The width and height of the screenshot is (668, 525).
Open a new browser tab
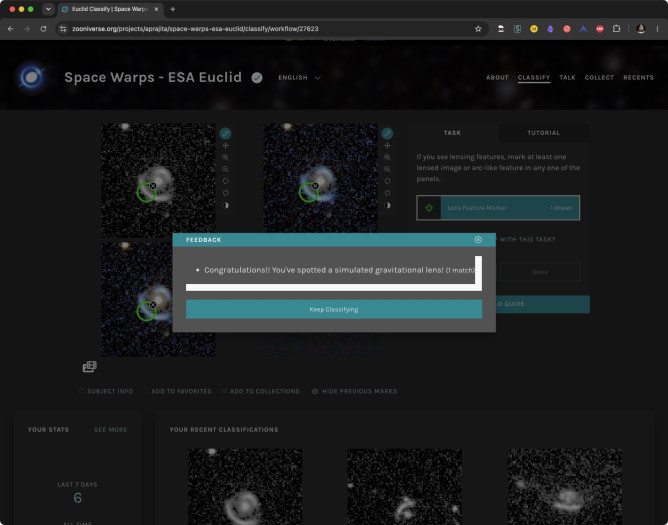(173, 9)
